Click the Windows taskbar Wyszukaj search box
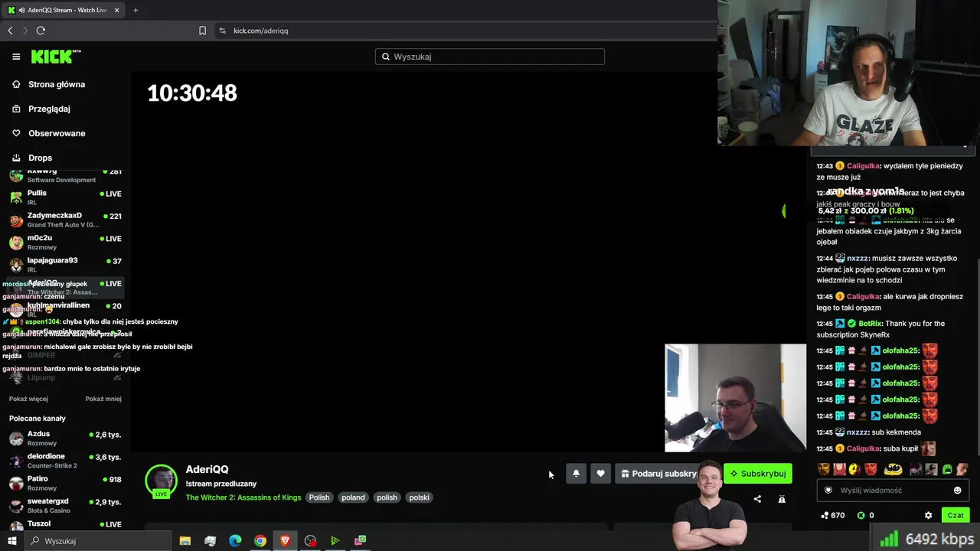The width and height of the screenshot is (980, 551). tap(98, 541)
